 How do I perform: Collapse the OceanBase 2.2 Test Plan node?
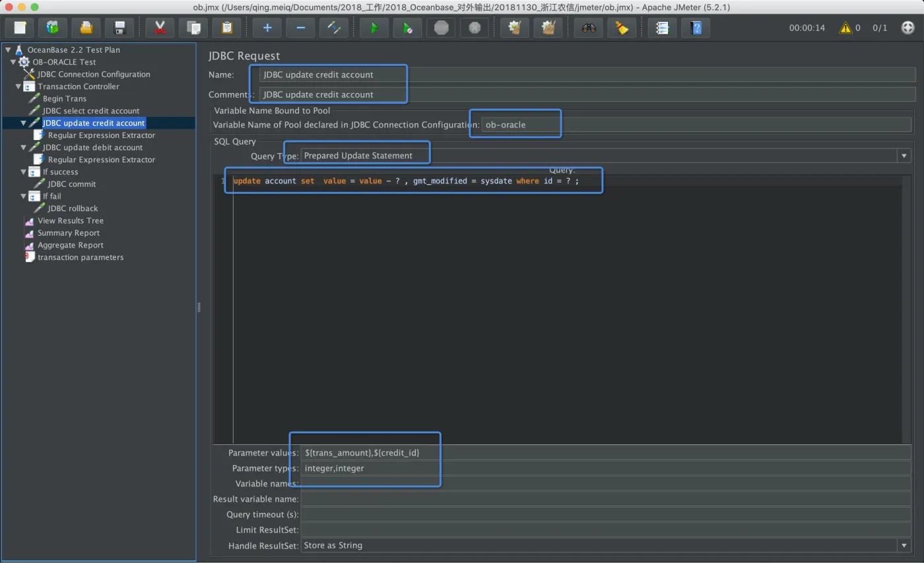7,50
